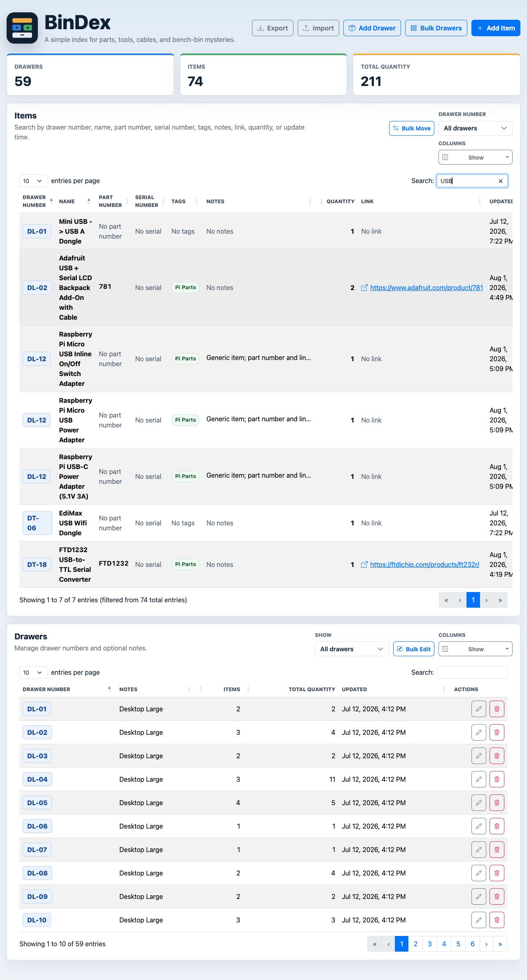527x980 pixels.
Task: Click the Add Drawer button
Action: coord(372,28)
